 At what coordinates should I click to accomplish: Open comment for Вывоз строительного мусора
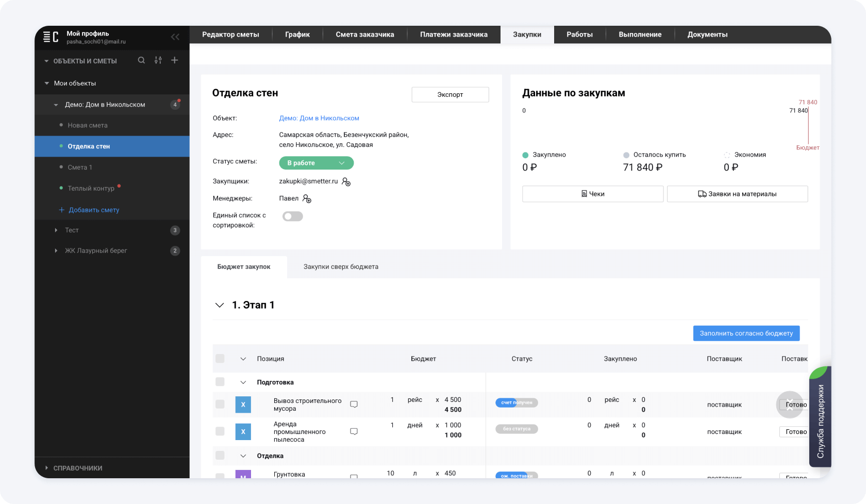[x=354, y=405]
